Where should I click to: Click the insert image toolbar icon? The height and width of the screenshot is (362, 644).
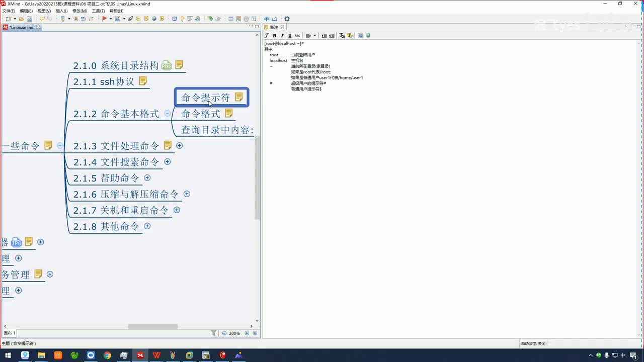pyautogui.click(x=118, y=19)
